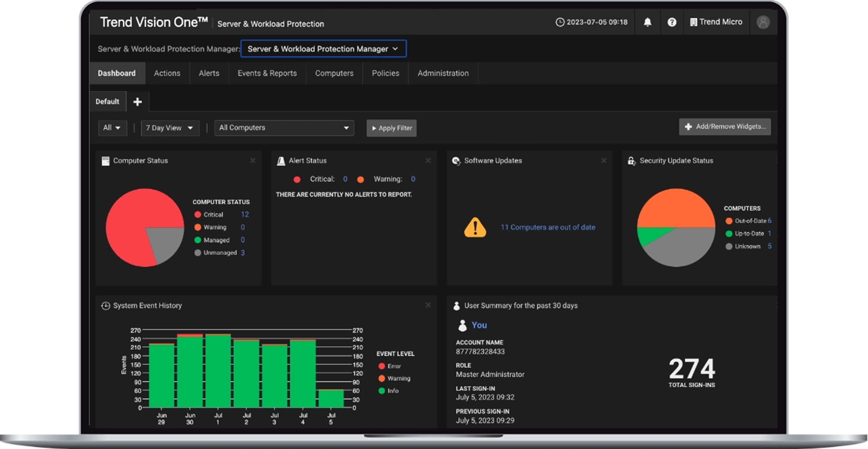The width and height of the screenshot is (868, 449).
Task: Click the Apply Filter button
Action: 391,128
